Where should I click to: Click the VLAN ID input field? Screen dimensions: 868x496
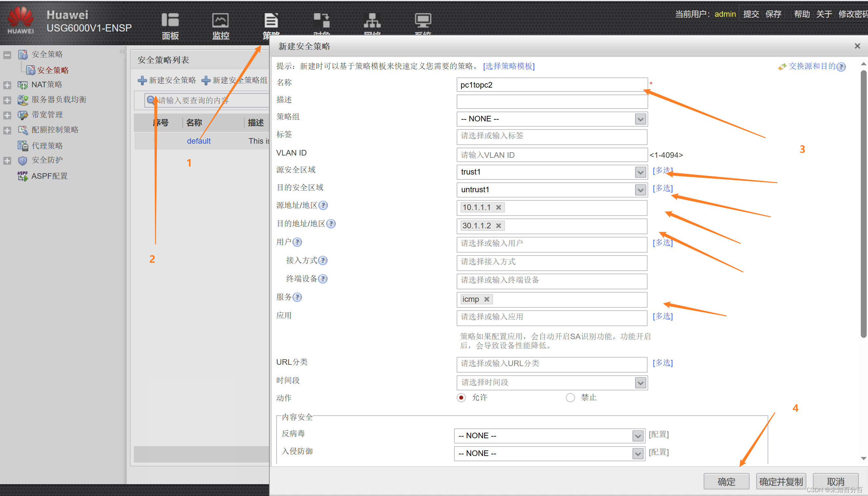click(x=552, y=155)
